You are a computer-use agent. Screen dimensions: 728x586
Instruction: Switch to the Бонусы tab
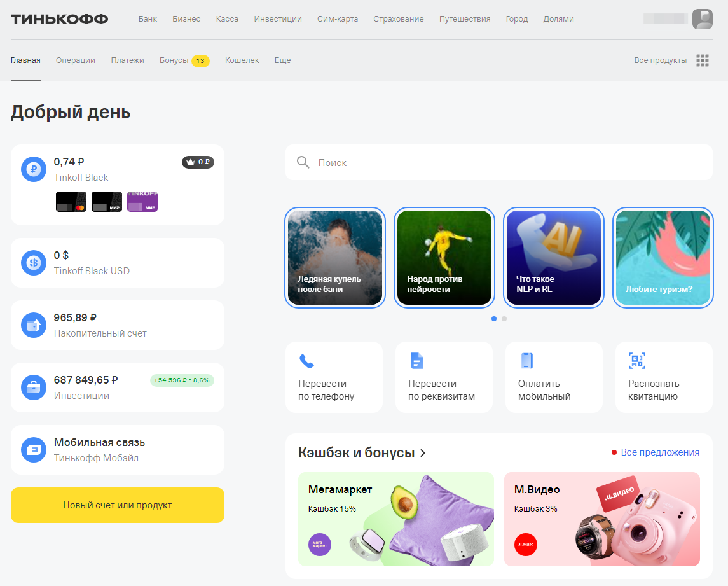point(174,60)
